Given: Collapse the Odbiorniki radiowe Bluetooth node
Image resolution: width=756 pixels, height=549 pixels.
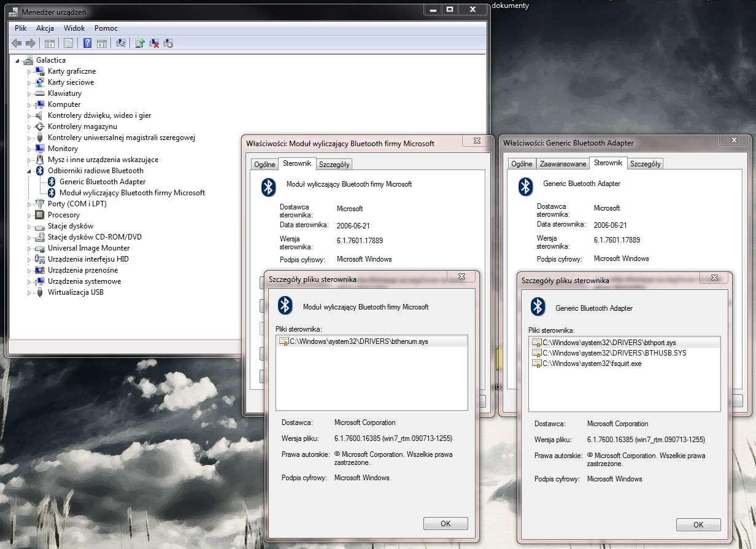Looking at the screenshot, I should pos(28,171).
